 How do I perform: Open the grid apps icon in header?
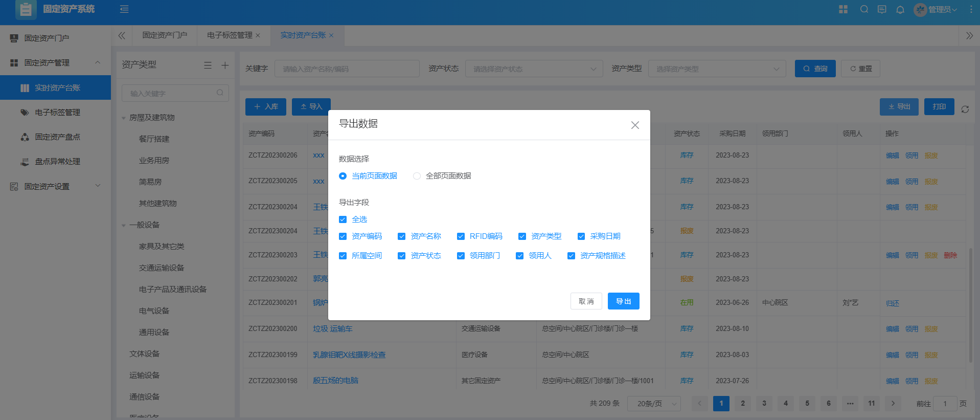[x=844, y=9]
